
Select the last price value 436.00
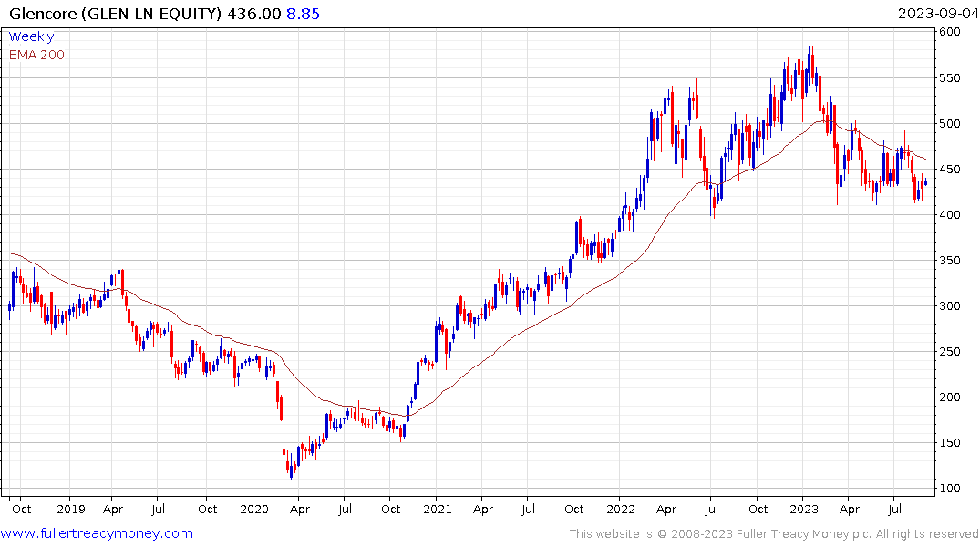point(253,14)
